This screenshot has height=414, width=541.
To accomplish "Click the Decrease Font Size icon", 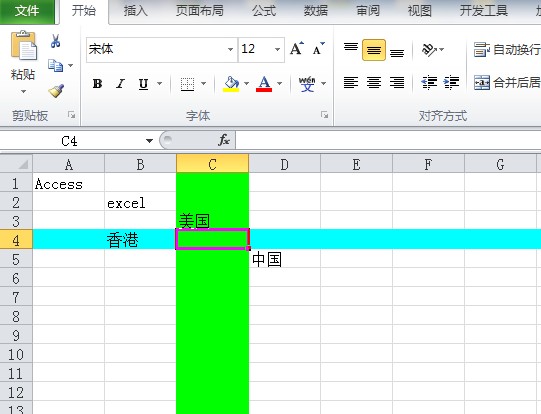I will pos(318,49).
